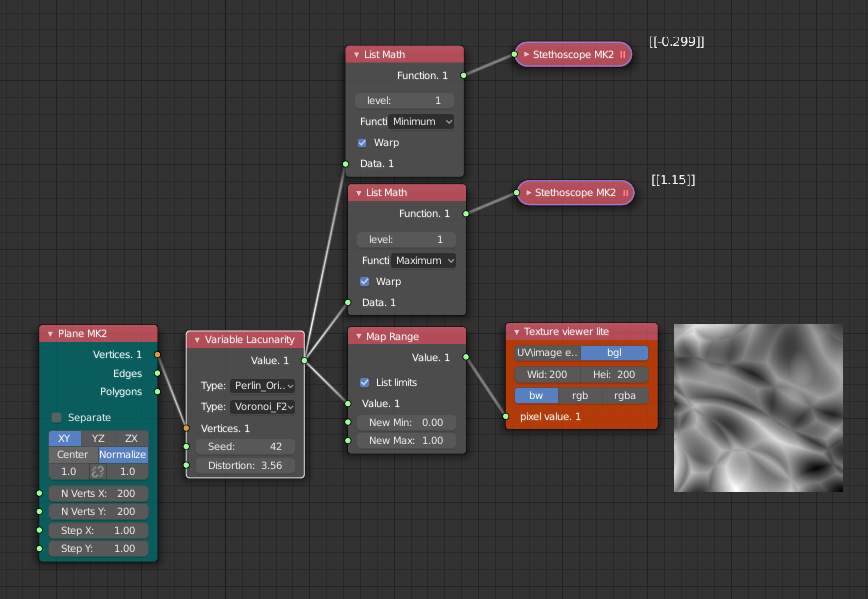Click the pause icon on the lower Stethoscope MK2
The image size is (868, 599).
coord(625,193)
